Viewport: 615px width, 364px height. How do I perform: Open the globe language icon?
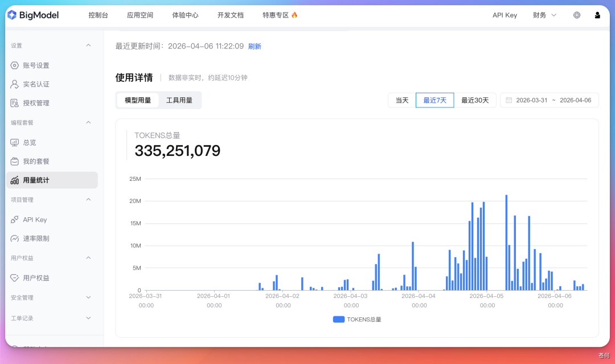[x=576, y=15]
